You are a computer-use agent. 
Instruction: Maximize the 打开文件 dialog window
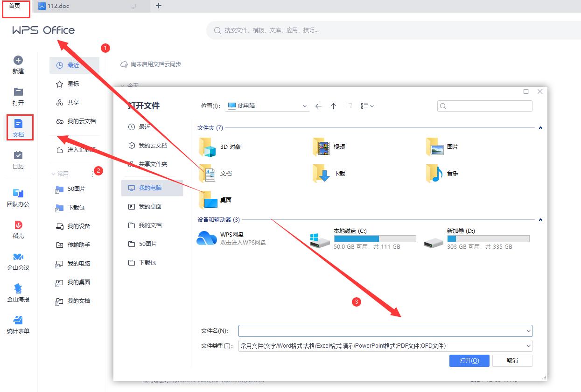[x=526, y=91]
